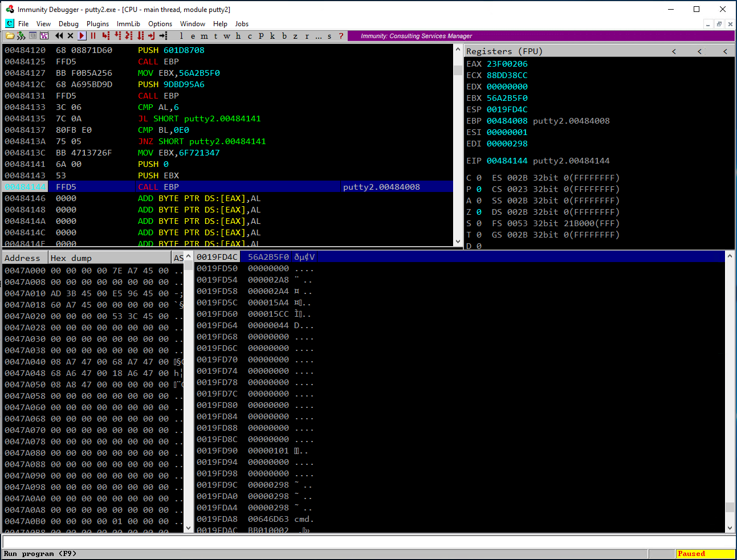The image size is (737, 560).
Task: Open help with red question mark
Action: [341, 36]
